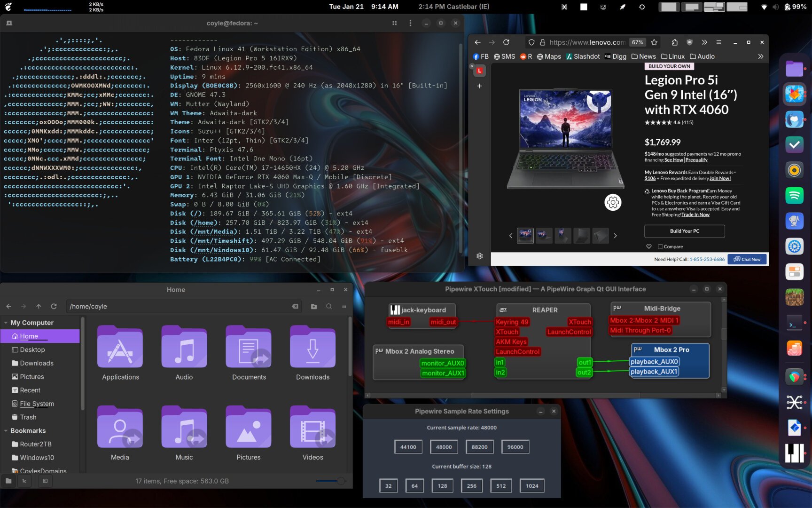Click the Firefox reload page icon

[x=506, y=42]
